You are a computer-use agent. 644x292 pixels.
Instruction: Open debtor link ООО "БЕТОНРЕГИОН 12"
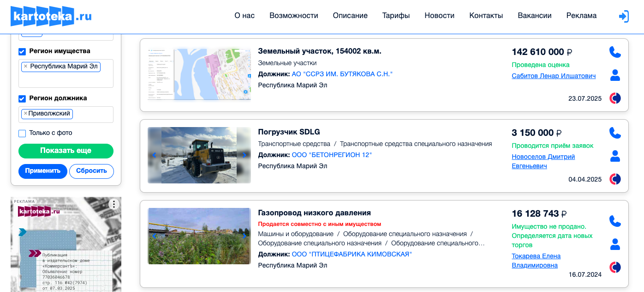point(332,155)
